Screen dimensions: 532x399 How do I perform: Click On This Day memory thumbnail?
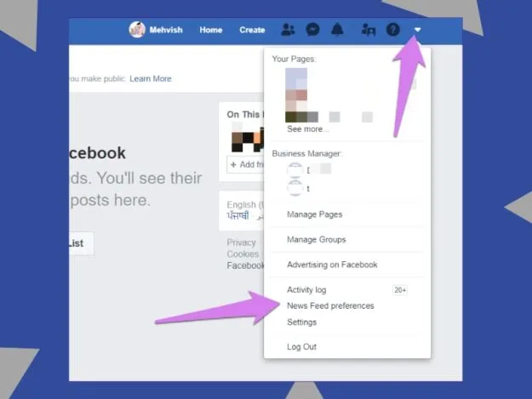(x=248, y=139)
